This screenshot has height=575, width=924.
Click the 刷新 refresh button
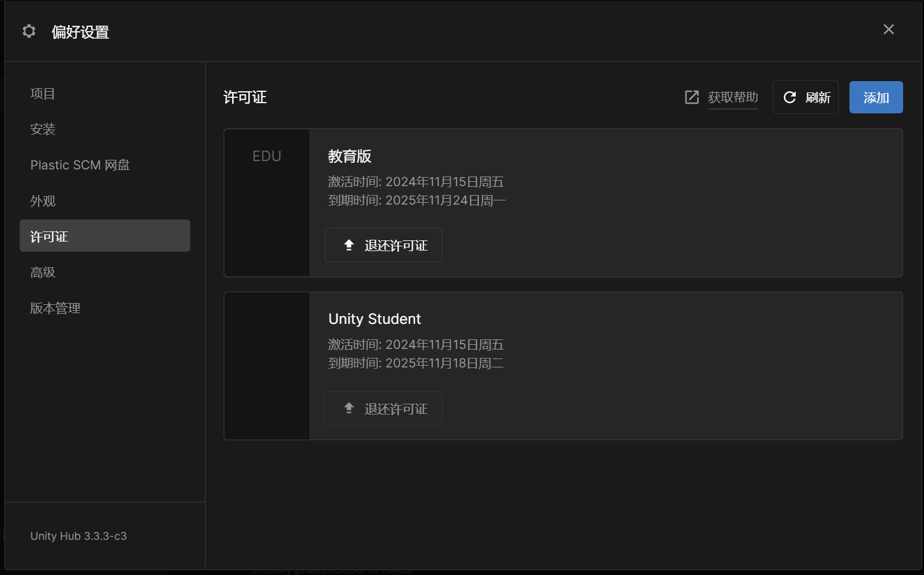click(x=805, y=97)
